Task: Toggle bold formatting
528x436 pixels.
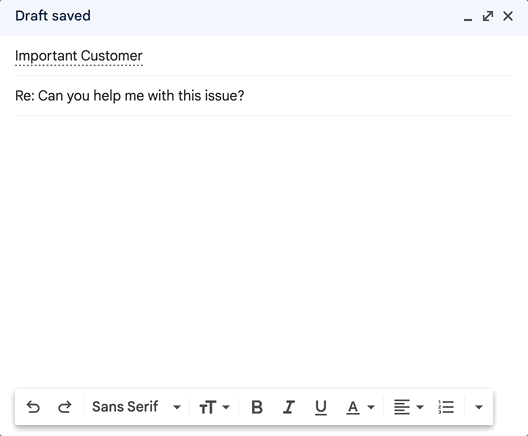Action: (257, 407)
